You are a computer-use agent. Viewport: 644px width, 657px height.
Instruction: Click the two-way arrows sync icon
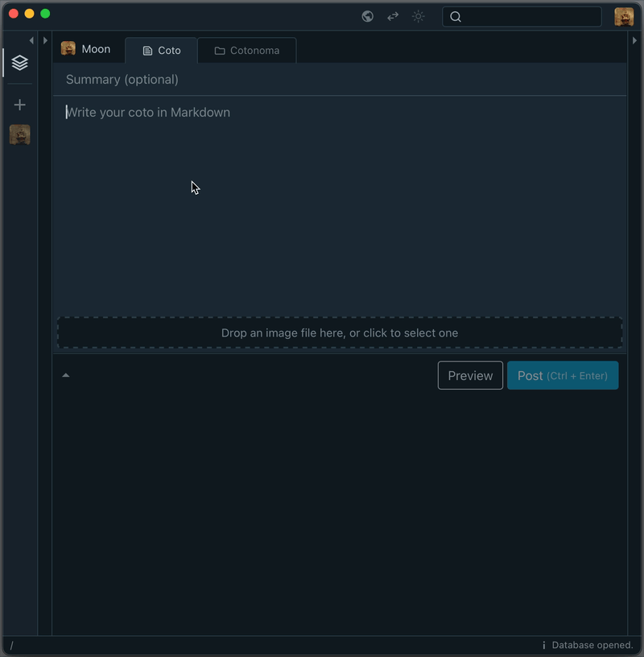(393, 16)
